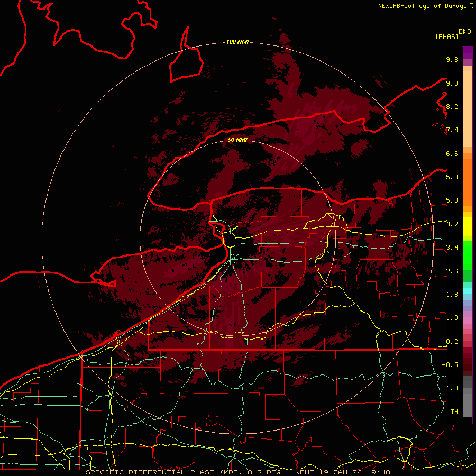Click the 1.0 scale value
476x476 pixels.
click(x=452, y=318)
